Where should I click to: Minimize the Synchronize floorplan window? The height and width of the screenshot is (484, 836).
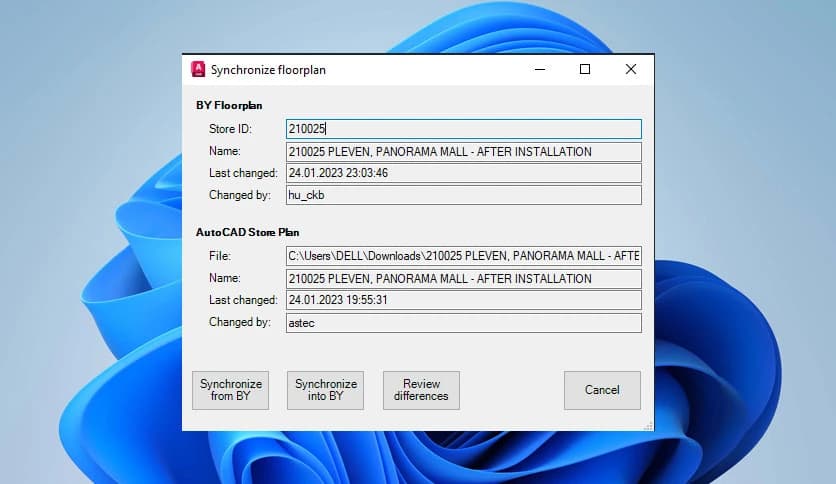[x=540, y=69]
